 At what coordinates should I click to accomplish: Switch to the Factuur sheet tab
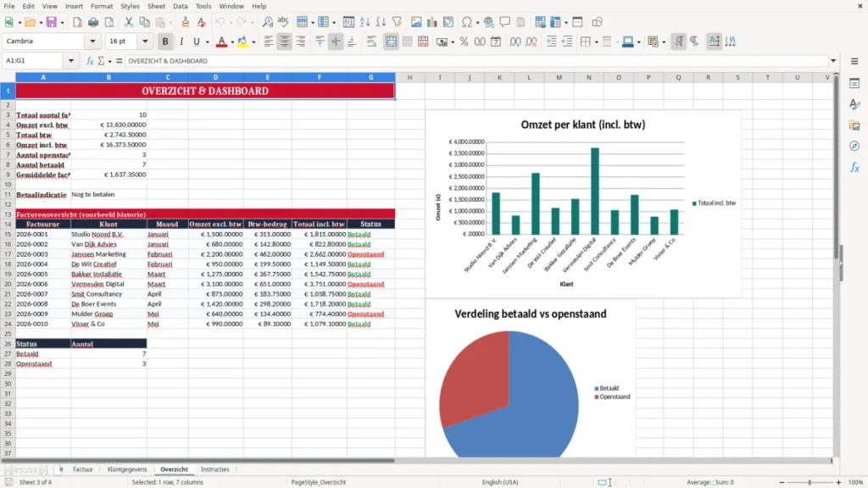tap(83, 469)
